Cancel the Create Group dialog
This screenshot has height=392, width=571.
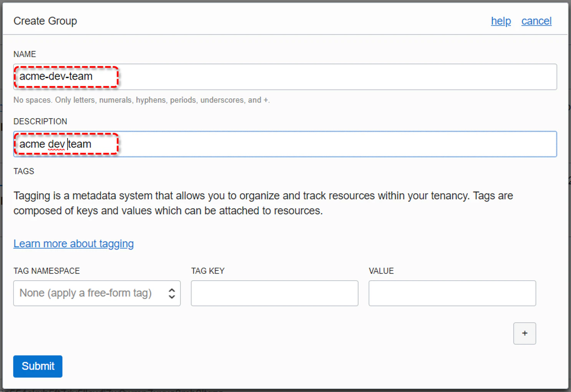pos(536,21)
